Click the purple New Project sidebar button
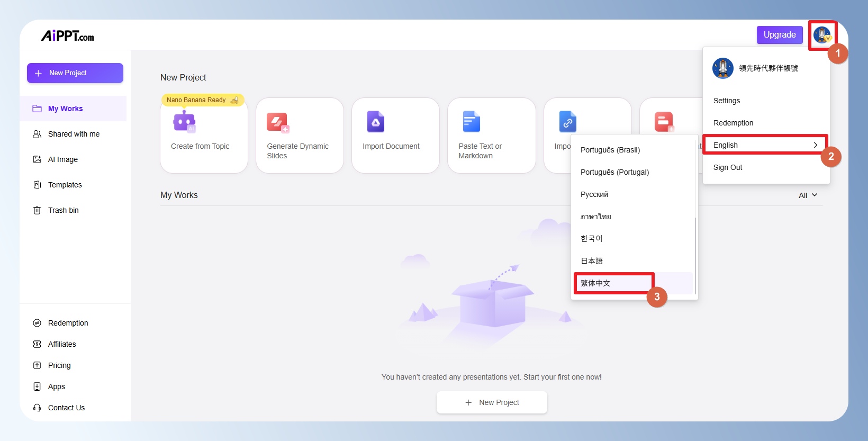868x441 pixels. [75, 73]
